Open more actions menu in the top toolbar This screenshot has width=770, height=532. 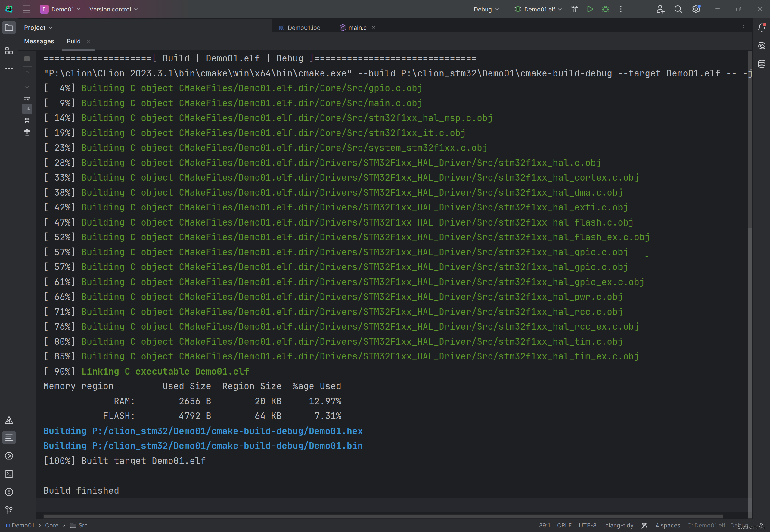tap(621, 9)
